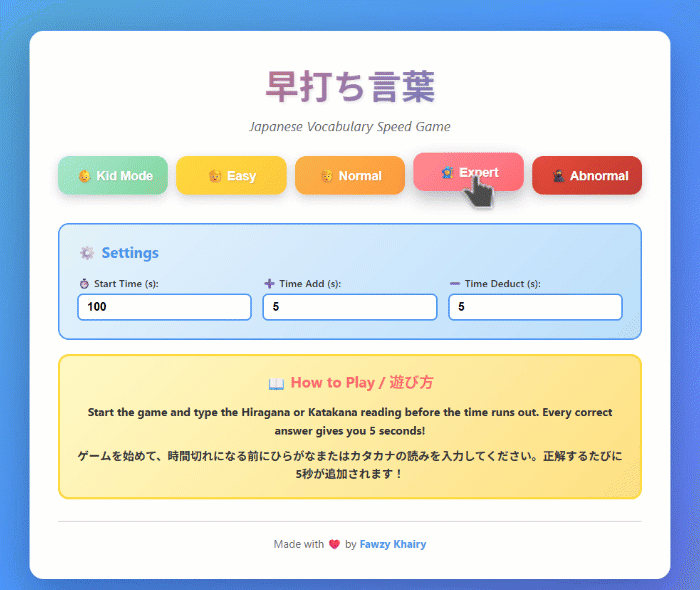
Task: Open the Fawzy Khairy author link
Action: coord(393,544)
